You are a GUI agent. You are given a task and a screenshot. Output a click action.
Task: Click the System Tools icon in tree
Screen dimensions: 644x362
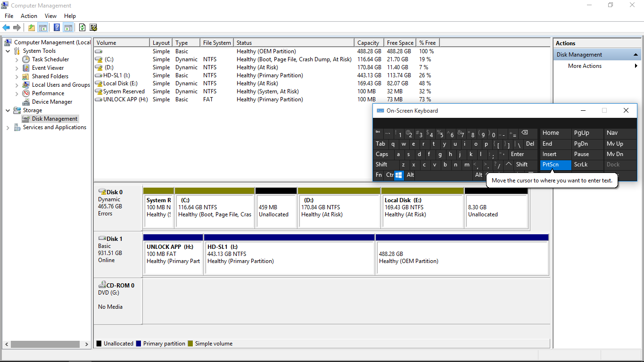point(17,51)
